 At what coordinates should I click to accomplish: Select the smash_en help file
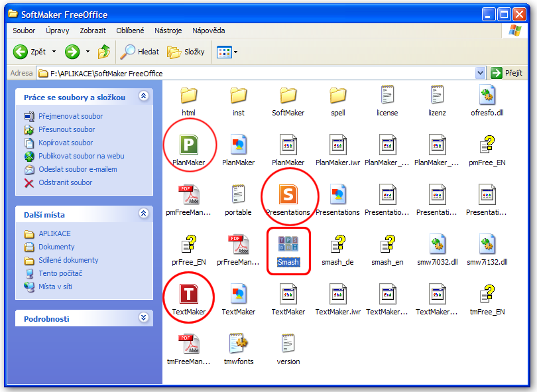pos(387,249)
